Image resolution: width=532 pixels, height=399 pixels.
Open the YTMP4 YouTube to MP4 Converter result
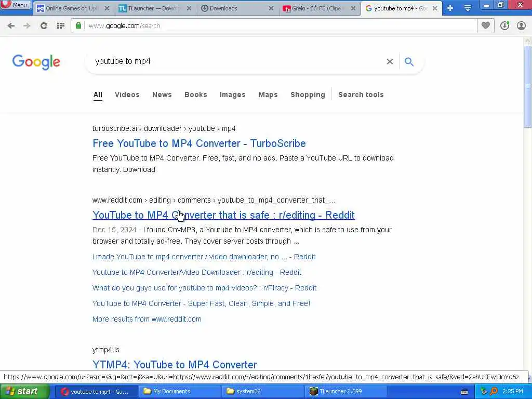click(175, 365)
